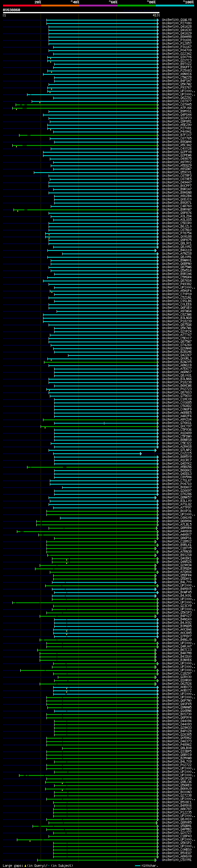This screenshot has height=868, width=197.
Task: Click hit label UniRef100_Q8L9Y1
Action: coord(177,243)
